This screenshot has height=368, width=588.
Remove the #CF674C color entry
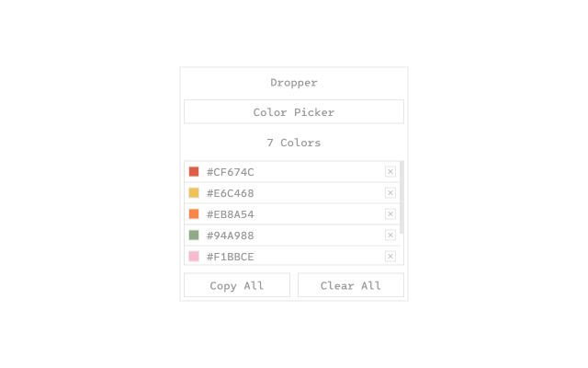point(390,172)
